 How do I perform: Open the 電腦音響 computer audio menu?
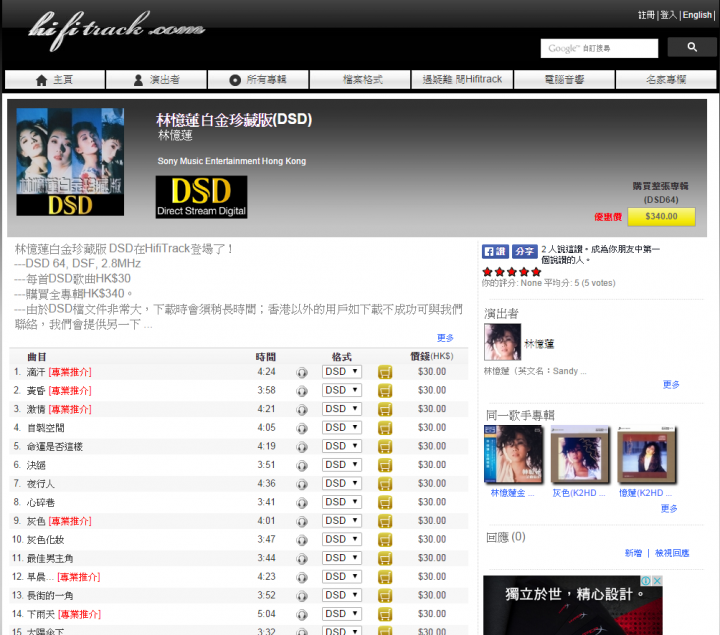(x=564, y=79)
